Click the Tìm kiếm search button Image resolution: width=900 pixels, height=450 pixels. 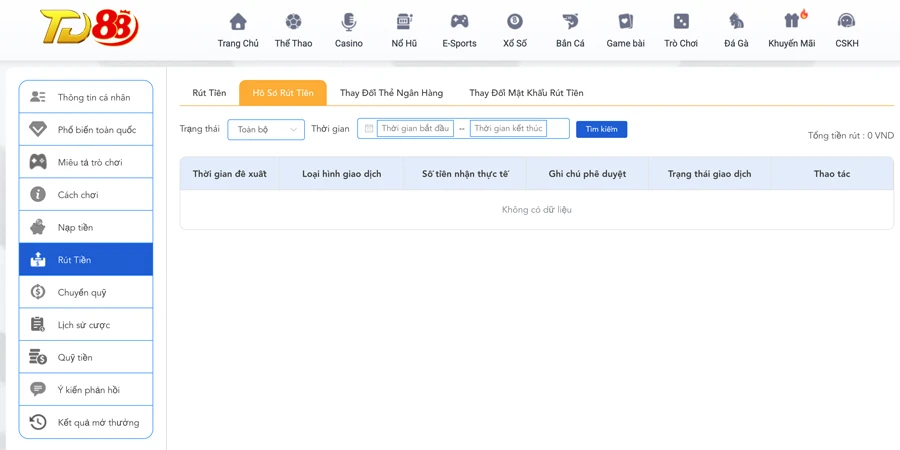(602, 129)
